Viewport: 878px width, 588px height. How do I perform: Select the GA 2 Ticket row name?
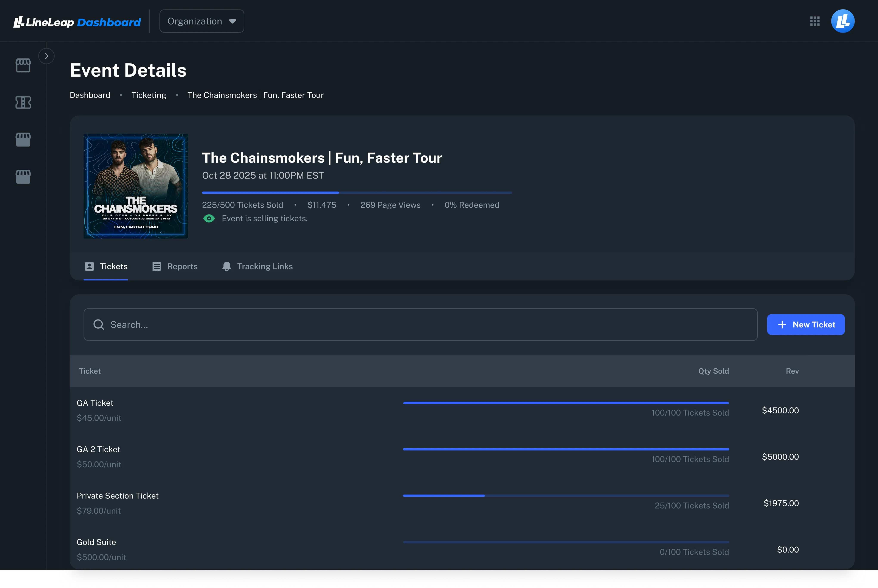click(x=98, y=450)
